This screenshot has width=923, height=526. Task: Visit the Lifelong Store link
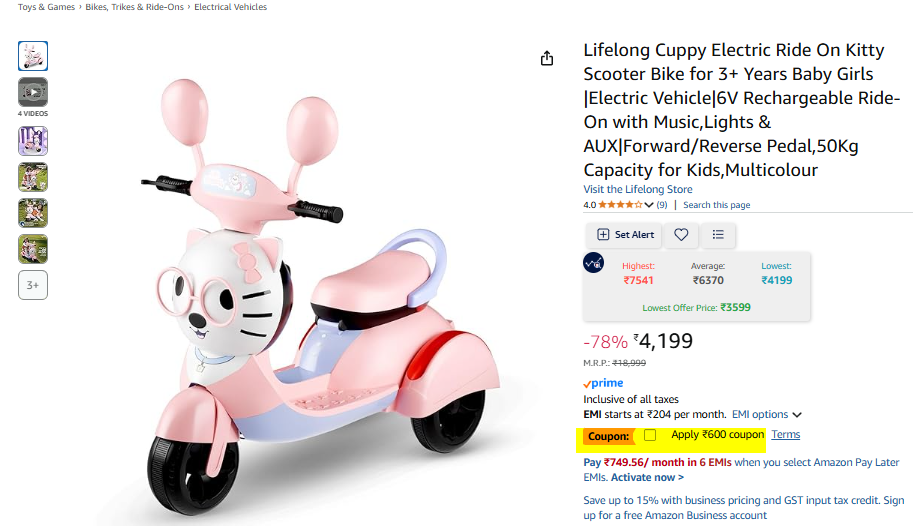[638, 189]
